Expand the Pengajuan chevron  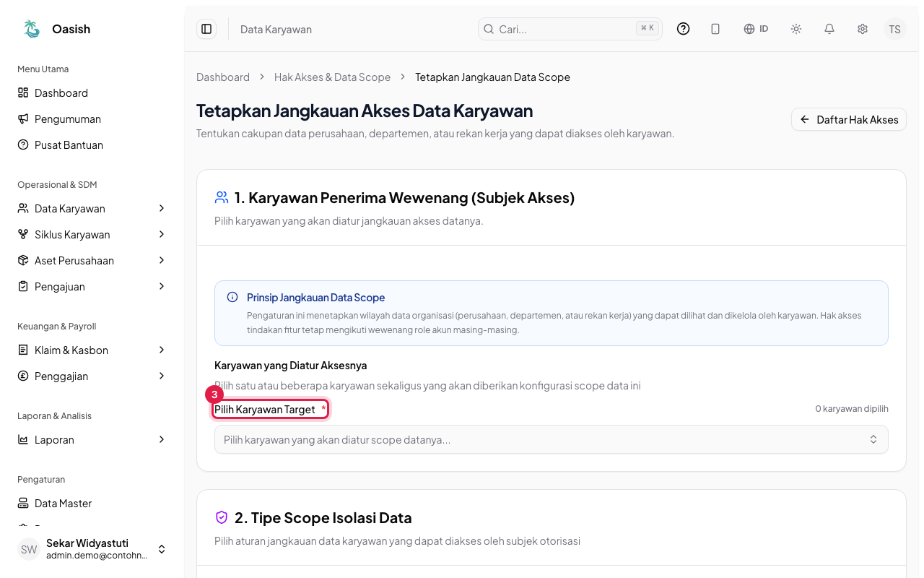point(162,286)
